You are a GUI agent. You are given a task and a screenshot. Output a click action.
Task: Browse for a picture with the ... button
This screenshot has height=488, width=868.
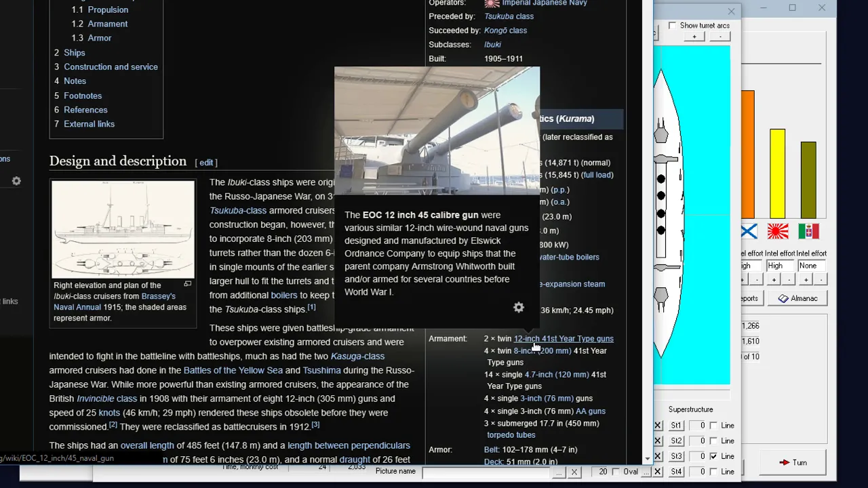pyautogui.click(x=558, y=472)
